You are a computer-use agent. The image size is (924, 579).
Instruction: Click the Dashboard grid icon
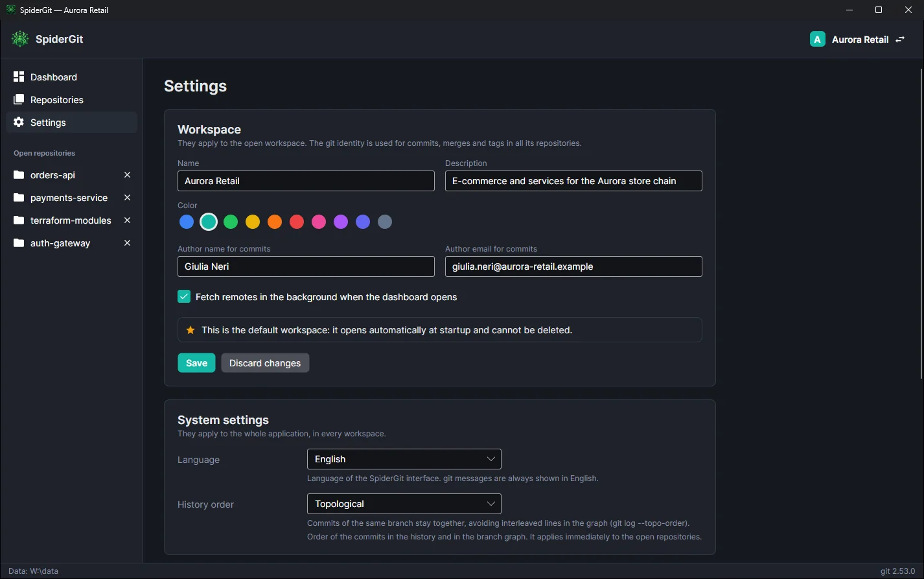19,77
